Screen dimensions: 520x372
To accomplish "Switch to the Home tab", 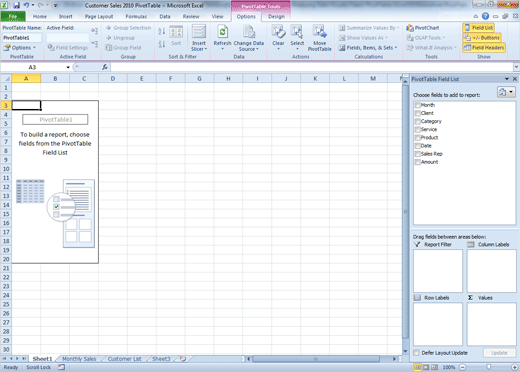I will pos(40,16).
